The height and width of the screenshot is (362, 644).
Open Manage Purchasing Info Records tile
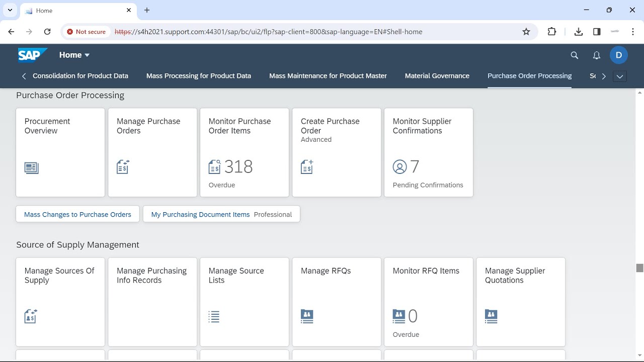(152, 302)
